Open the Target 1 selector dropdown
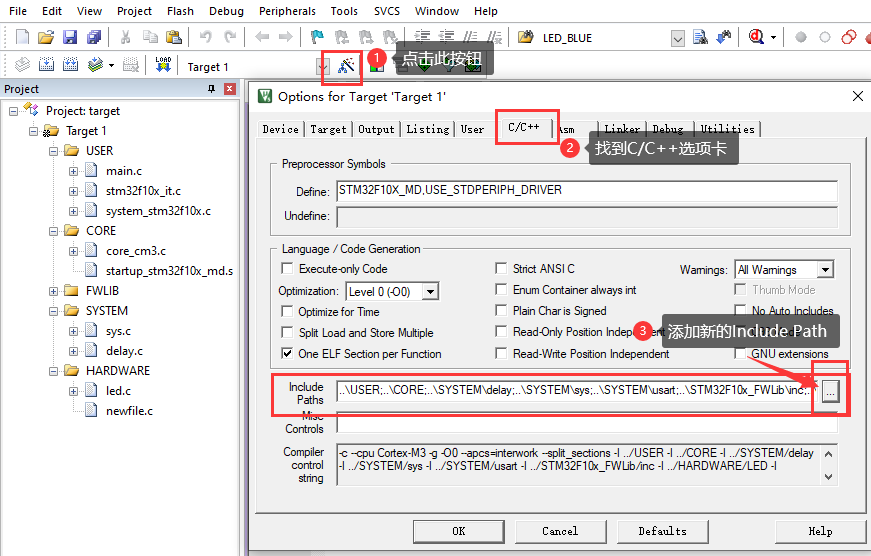Screen dimensions: 871x556 coord(322,67)
